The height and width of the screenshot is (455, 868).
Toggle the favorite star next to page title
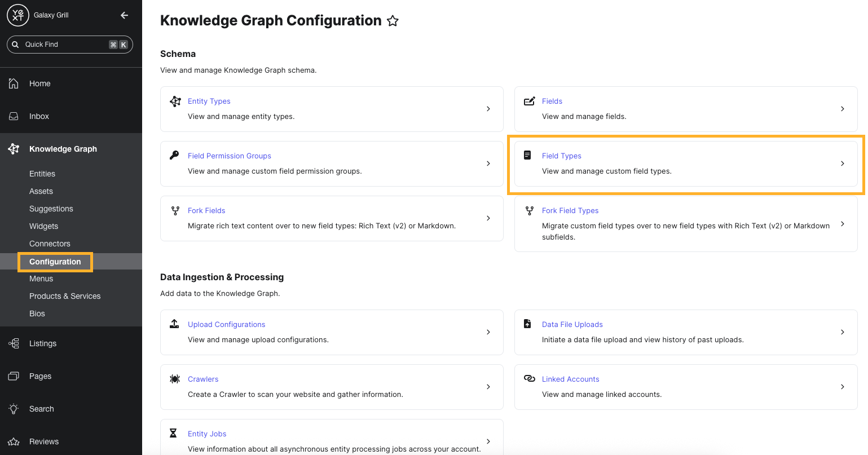[x=393, y=21]
